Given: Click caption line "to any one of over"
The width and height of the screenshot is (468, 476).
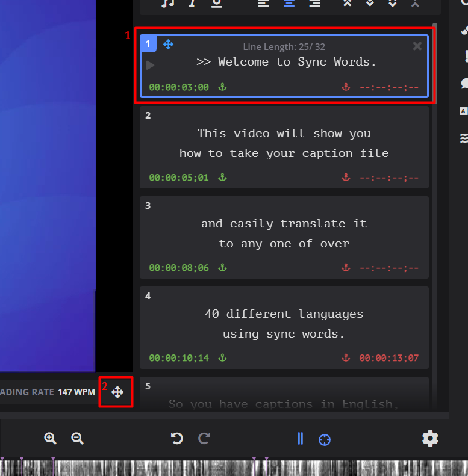Looking at the screenshot, I should [x=284, y=244].
